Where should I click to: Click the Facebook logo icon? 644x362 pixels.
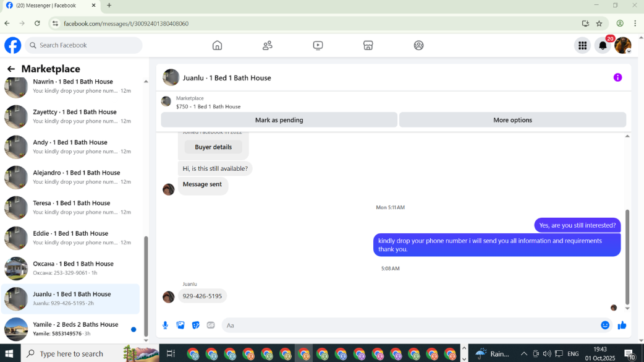point(13,45)
